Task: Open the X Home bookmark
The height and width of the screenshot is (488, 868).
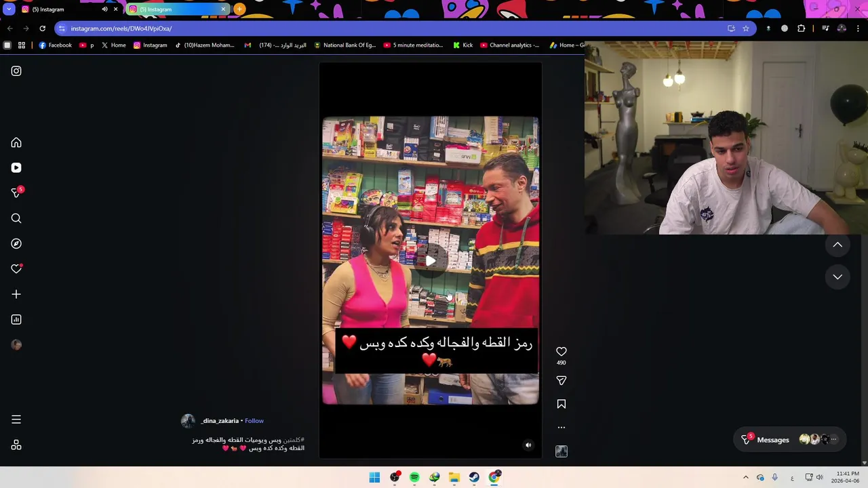Action: point(113,45)
